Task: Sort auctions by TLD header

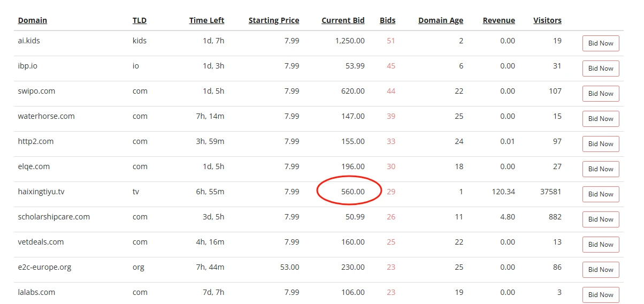Action: (x=140, y=20)
